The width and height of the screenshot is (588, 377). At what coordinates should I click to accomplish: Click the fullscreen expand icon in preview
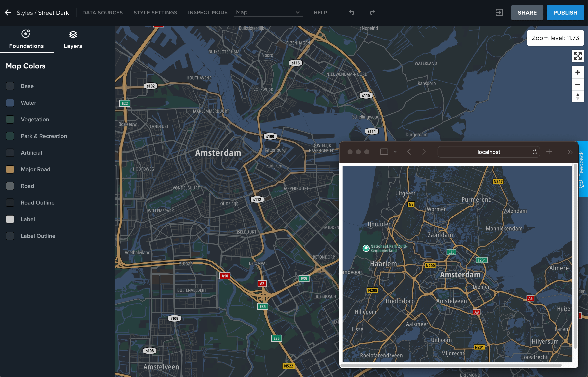pos(578,55)
